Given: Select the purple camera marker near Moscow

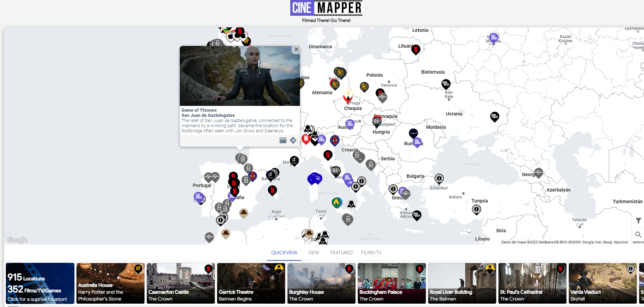Looking at the screenshot, I should pos(493,38).
